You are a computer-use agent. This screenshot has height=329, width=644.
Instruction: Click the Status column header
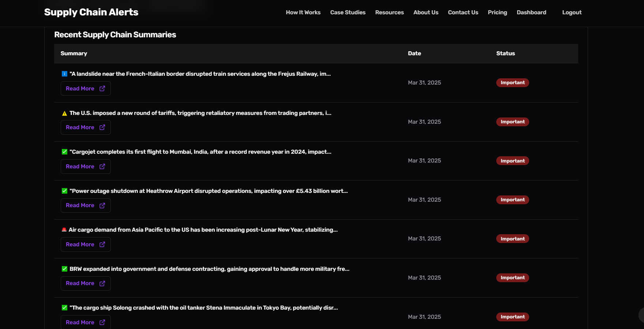tap(505, 53)
